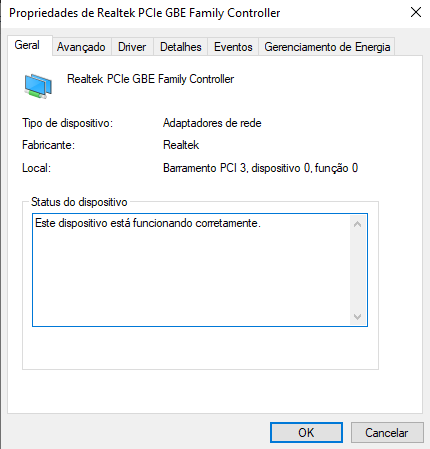Go to the Detalhes tab
This screenshot has height=449, width=430.
click(181, 47)
